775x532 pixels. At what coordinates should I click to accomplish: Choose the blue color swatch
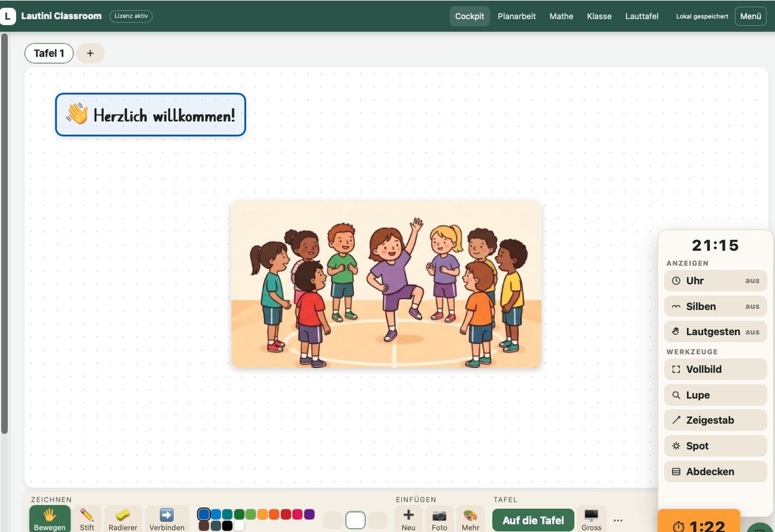pos(204,514)
